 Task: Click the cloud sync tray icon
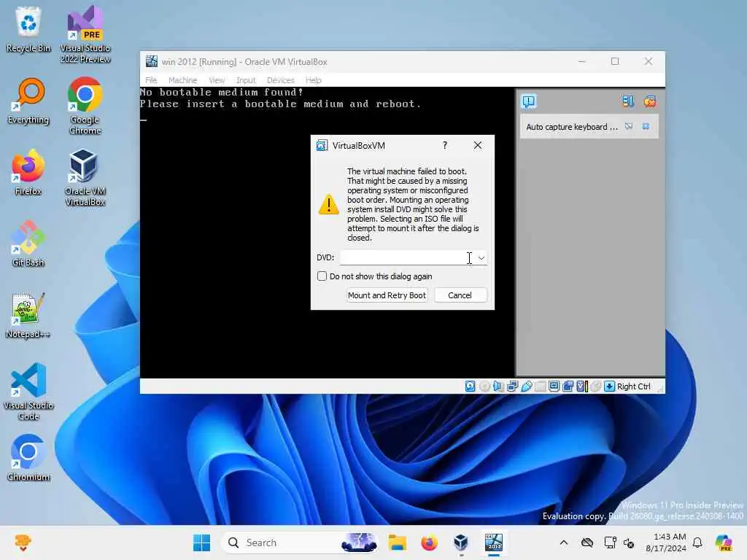point(587,542)
